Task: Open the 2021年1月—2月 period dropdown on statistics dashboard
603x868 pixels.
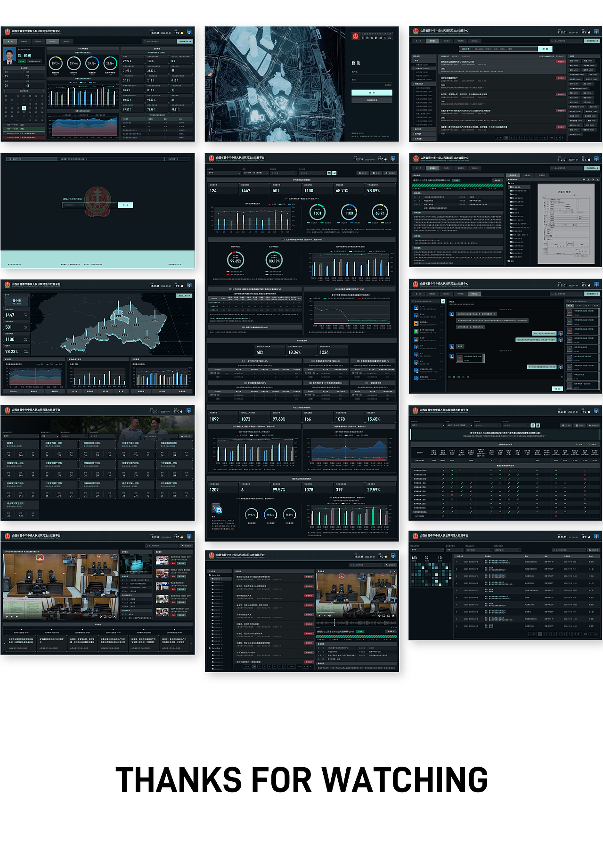Action: pyautogui.click(x=255, y=173)
